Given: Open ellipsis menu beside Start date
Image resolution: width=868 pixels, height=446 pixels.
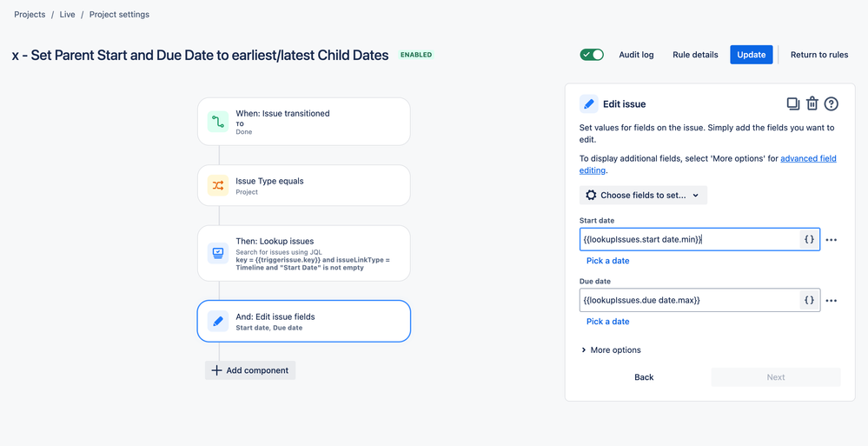Looking at the screenshot, I should tap(831, 240).
